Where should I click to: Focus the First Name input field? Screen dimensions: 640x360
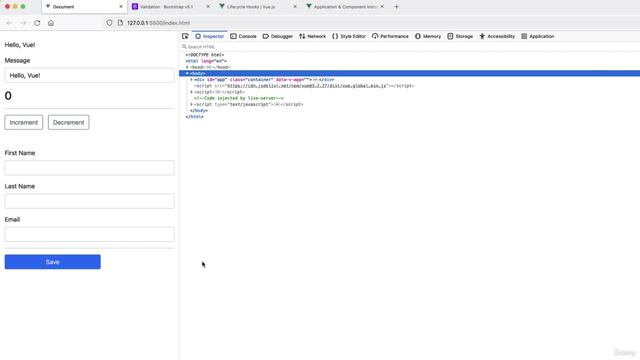(x=89, y=168)
